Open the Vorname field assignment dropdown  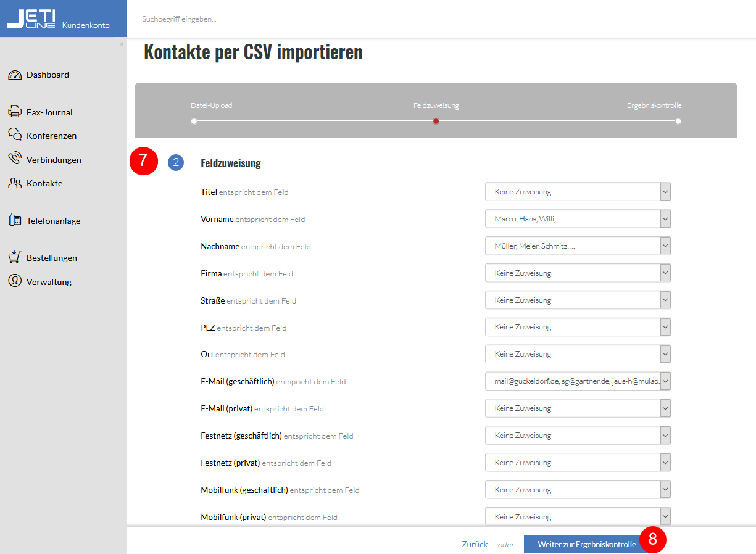coord(578,219)
